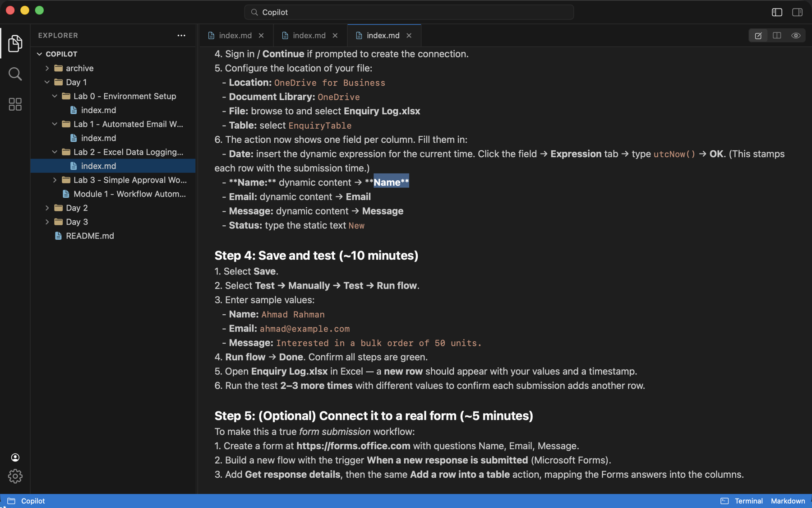Click the EXPLORER panel title
812x508 pixels.
(58, 35)
